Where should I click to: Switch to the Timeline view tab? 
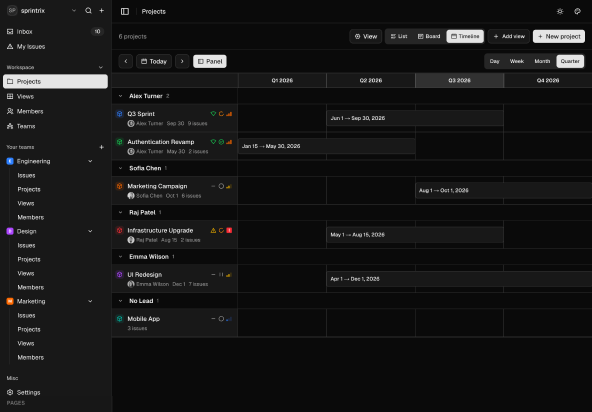(x=465, y=36)
